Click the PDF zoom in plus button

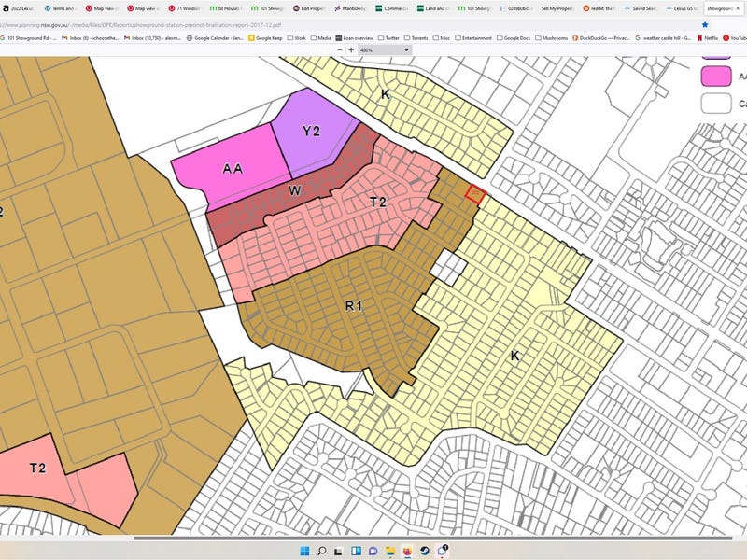[x=350, y=49]
